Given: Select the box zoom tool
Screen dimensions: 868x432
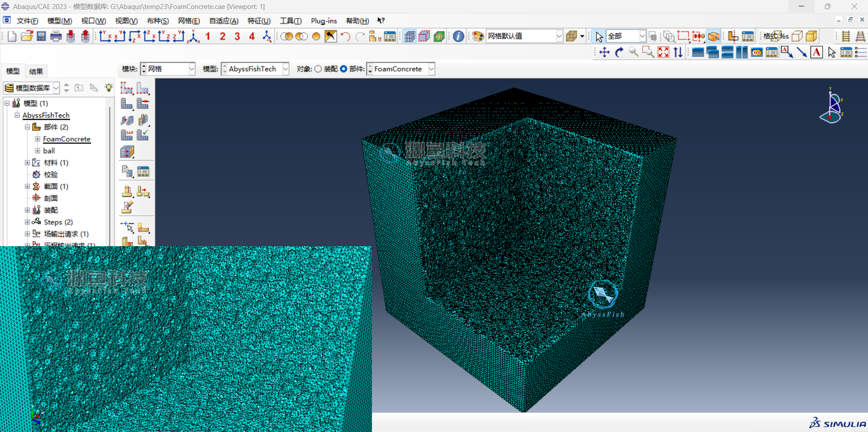Looking at the screenshot, I should [648, 53].
